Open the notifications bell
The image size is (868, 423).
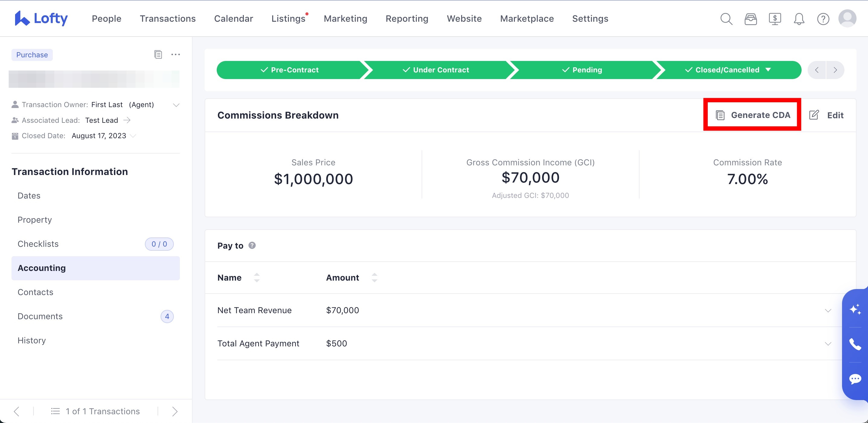(x=799, y=19)
